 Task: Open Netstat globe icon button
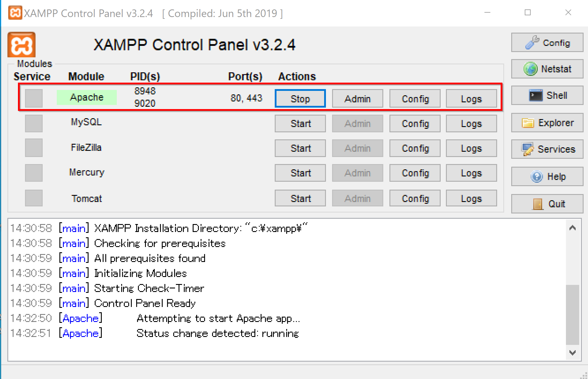547,69
